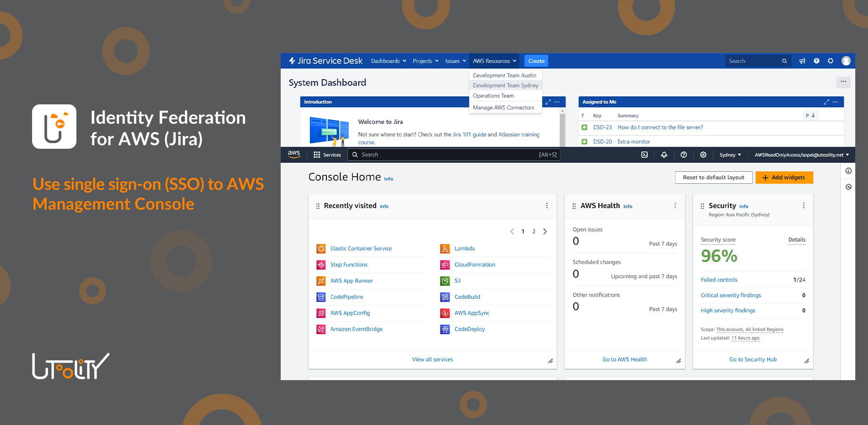Click the Jira profile avatar icon

tap(846, 61)
